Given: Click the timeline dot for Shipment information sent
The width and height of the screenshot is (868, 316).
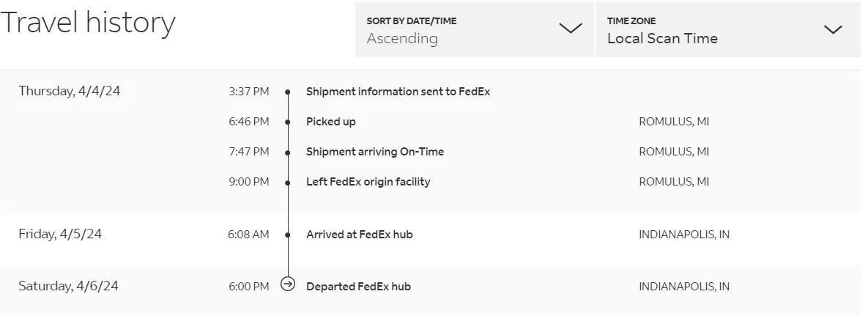Looking at the screenshot, I should [288, 92].
